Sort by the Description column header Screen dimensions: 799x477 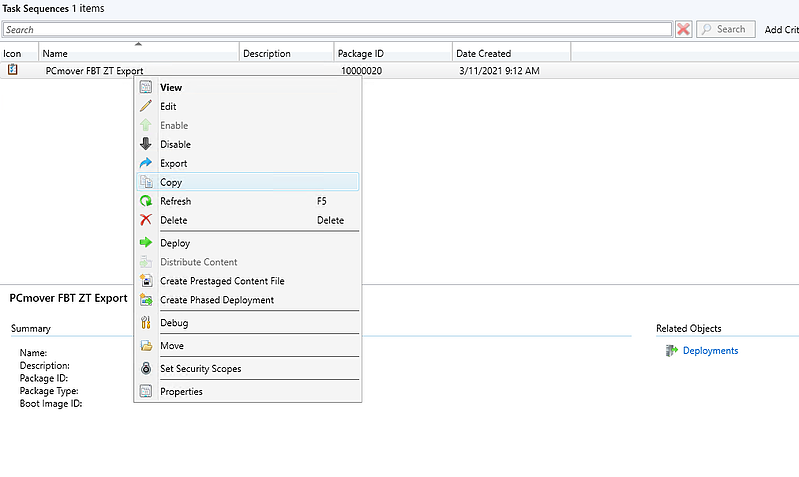tap(286, 53)
